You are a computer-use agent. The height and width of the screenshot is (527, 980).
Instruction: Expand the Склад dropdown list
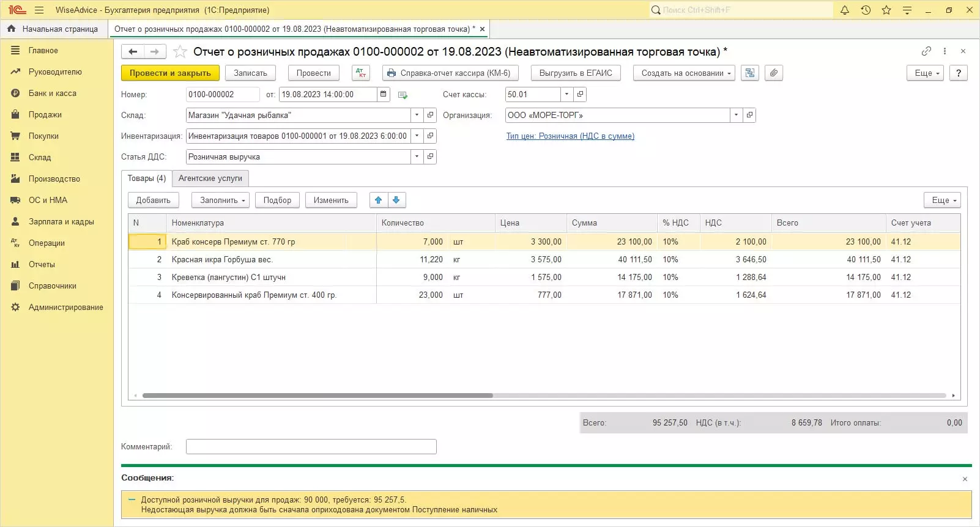coord(417,115)
